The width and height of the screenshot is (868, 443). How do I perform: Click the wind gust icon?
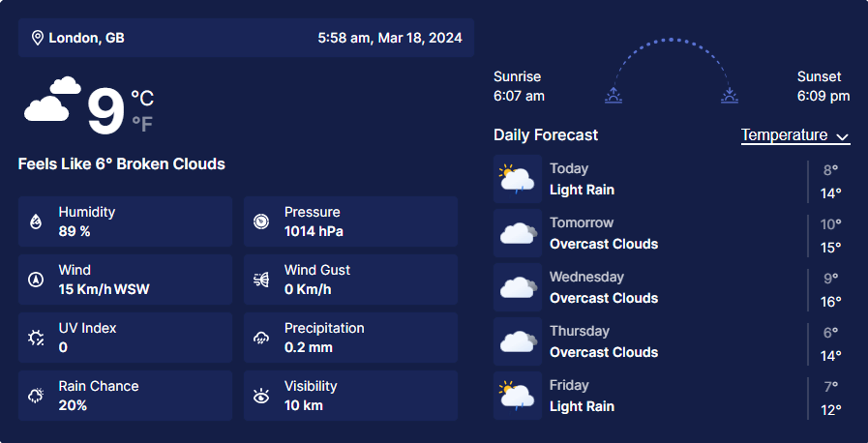(261, 280)
